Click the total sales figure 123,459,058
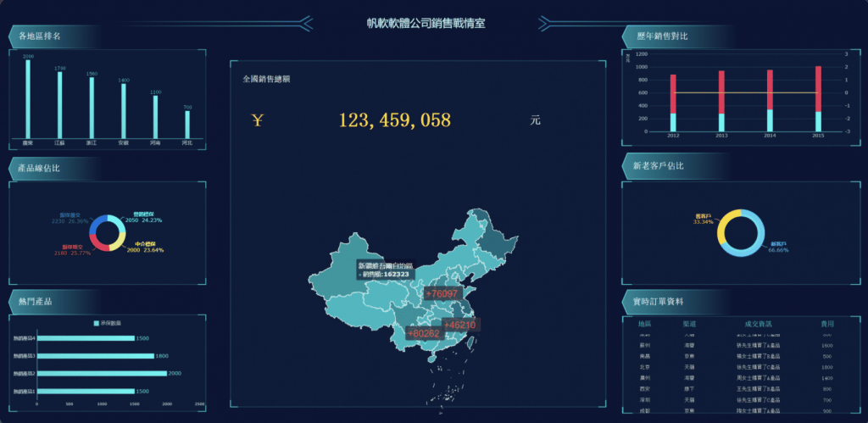Viewport: 868px width, 423px height. 395,120
